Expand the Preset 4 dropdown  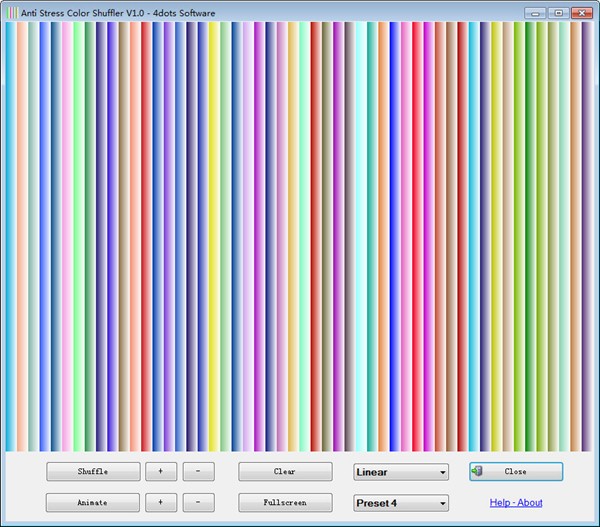pyautogui.click(x=400, y=503)
